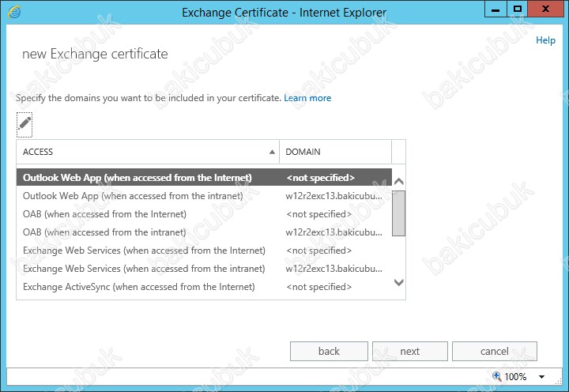Click the DOMAIN column header
The height and width of the screenshot is (392, 569).
(x=335, y=152)
